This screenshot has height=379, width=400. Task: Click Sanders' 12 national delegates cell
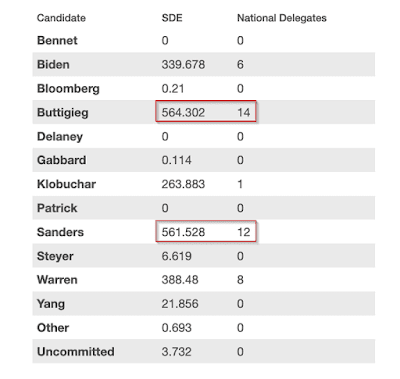[x=244, y=232]
